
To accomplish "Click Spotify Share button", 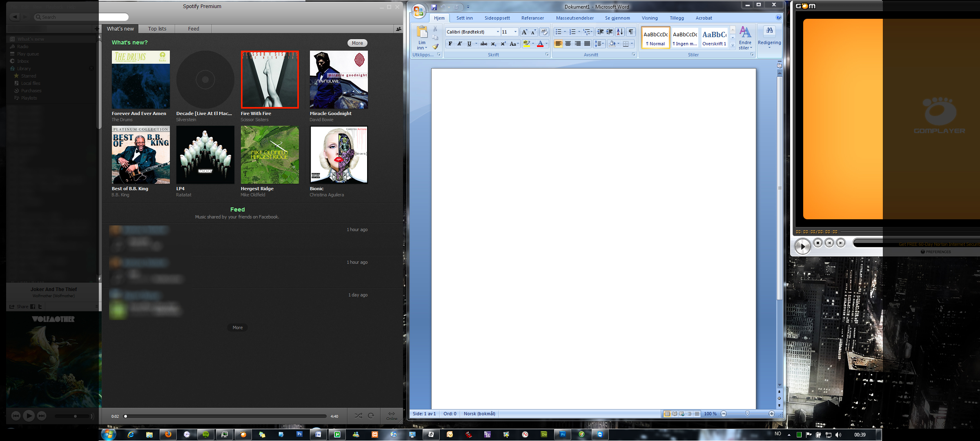I will point(19,307).
